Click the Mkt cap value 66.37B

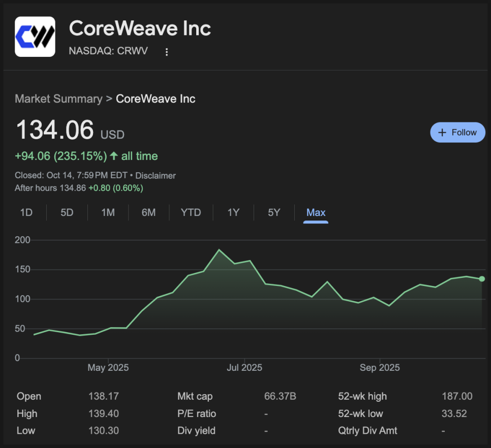point(280,397)
